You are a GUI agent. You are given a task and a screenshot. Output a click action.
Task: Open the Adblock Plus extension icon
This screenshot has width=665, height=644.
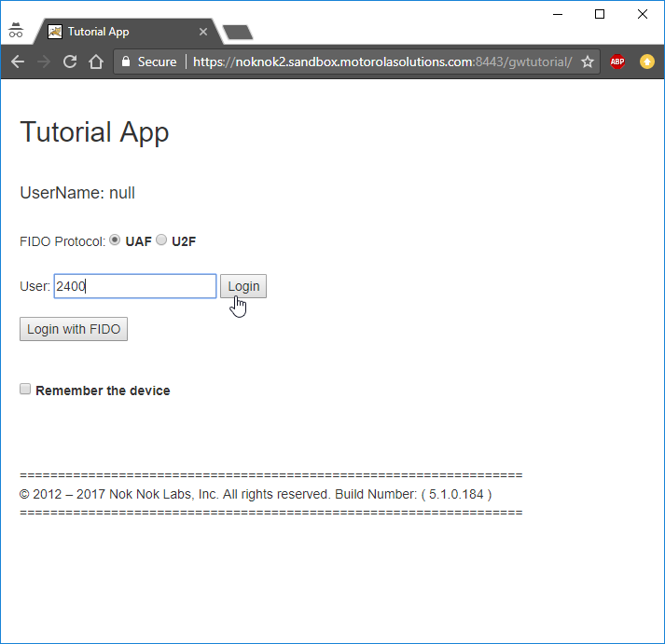tap(617, 62)
